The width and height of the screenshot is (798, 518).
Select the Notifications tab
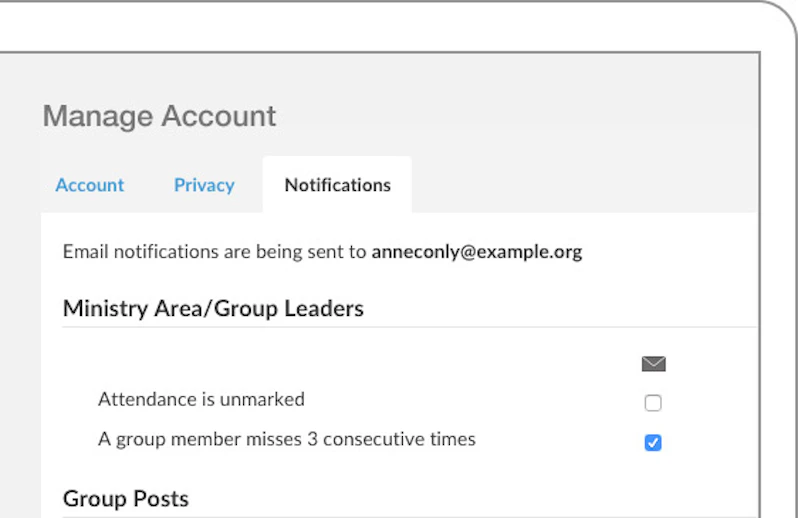point(337,185)
